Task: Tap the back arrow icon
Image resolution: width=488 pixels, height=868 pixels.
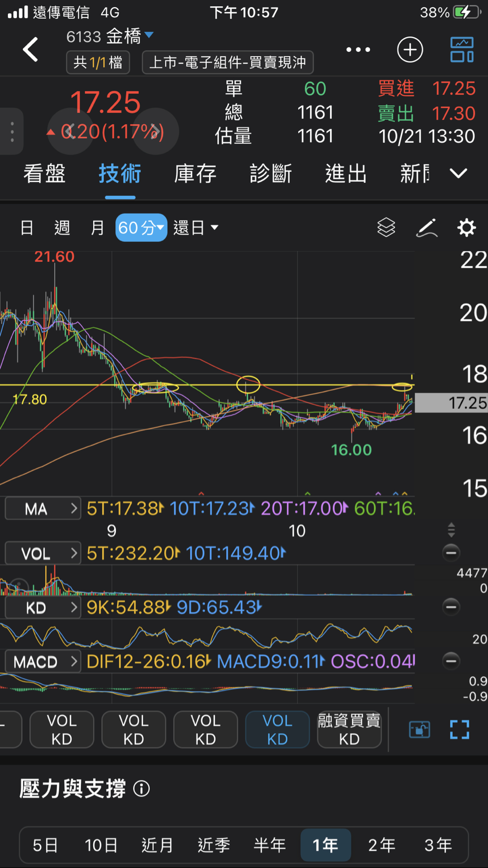Action: 31,50
